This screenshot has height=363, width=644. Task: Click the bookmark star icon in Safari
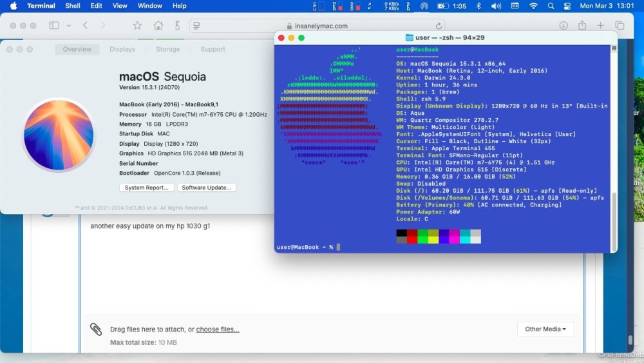point(137,26)
